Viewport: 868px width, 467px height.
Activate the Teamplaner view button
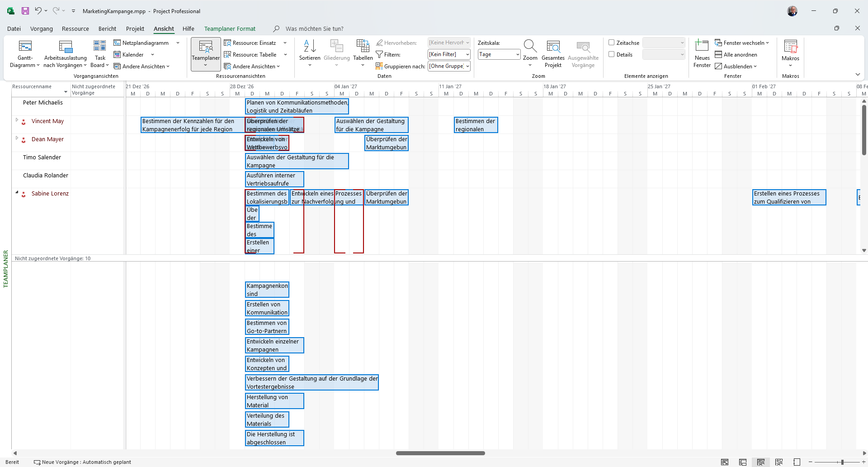pyautogui.click(x=206, y=54)
